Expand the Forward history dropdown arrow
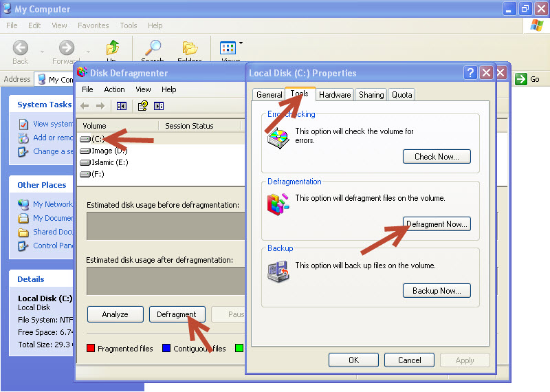Image resolution: width=550 pixels, height=392 pixels. click(x=88, y=52)
